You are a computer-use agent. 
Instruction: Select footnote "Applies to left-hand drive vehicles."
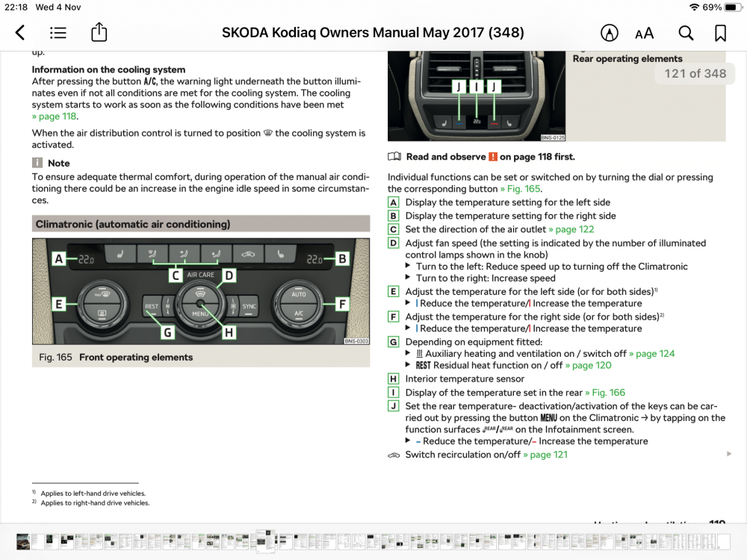tap(93, 494)
